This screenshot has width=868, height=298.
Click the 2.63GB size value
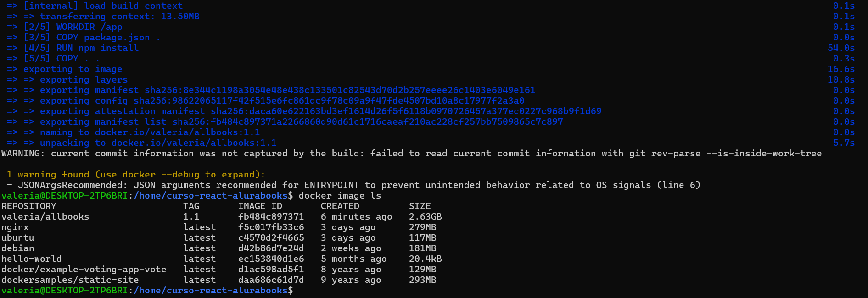(426, 217)
